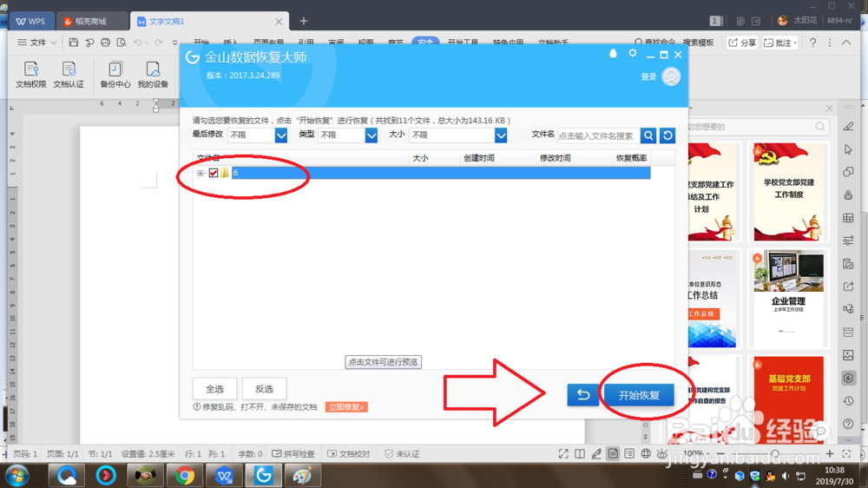Image resolution: width=868 pixels, height=488 pixels.
Task: Sort by the 恢复概率 column header
Action: click(x=632, y=158)
